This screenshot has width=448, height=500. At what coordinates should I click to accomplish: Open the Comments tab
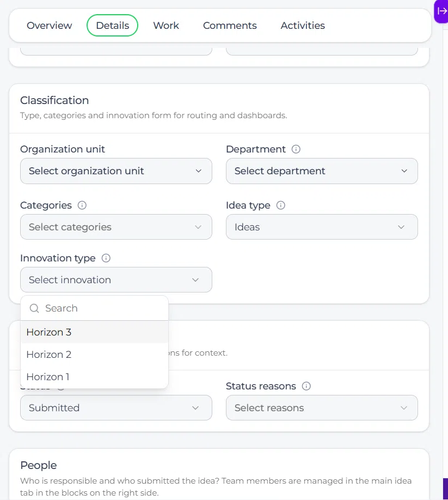[x=230, y=26]
